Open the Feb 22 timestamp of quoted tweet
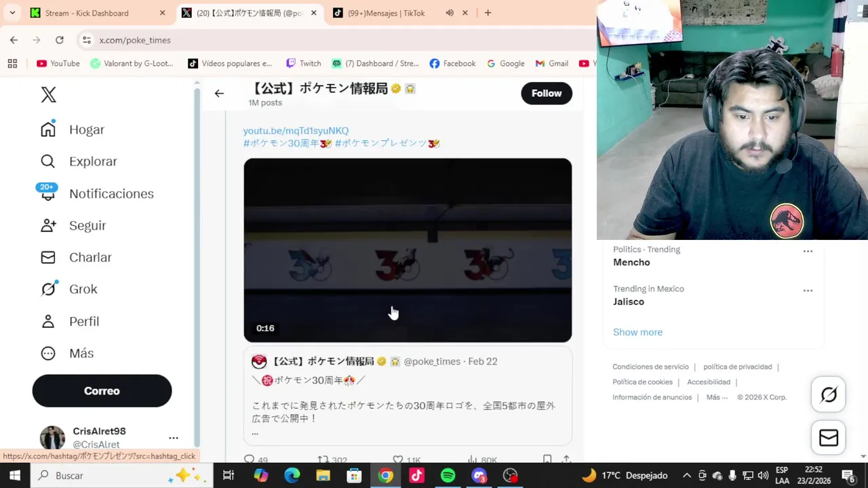Viewport: 868px width, 488px height. [483, 361]
